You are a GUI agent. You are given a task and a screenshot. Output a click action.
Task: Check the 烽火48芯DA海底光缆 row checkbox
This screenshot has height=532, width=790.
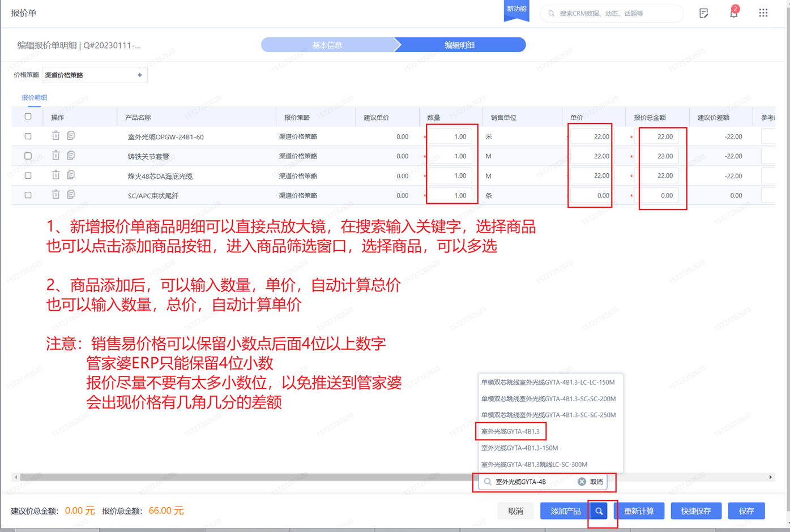[x=28, y=175]
